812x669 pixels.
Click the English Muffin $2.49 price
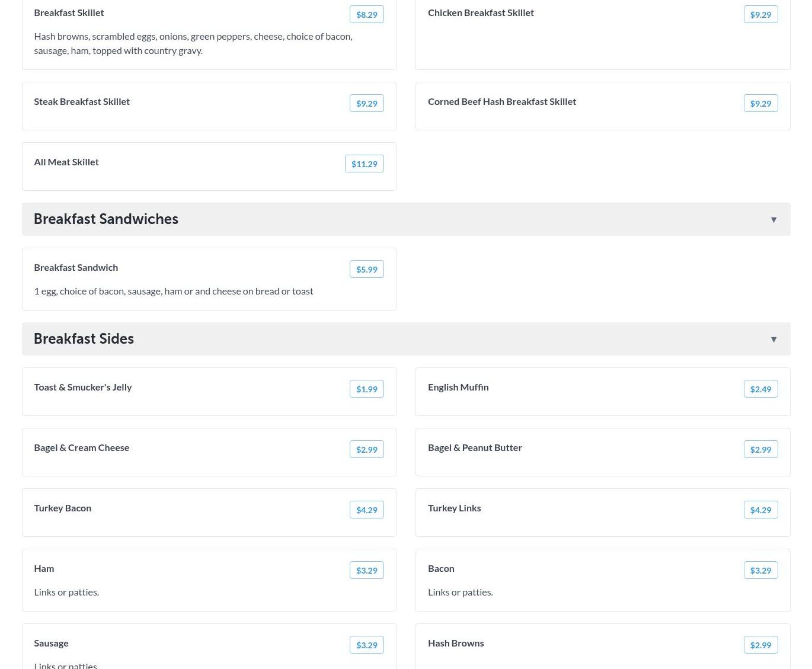(x=760, y=389)
